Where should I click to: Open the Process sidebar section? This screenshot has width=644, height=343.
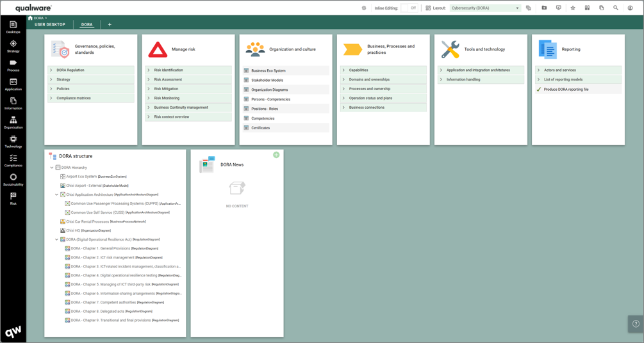[x=13, y=65]
